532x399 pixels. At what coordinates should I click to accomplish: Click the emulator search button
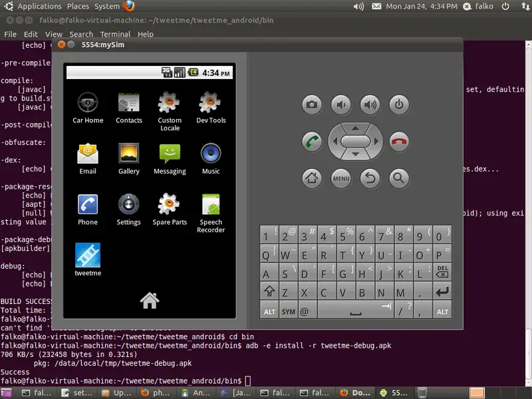pyautogui.click(x=399, y=178)
